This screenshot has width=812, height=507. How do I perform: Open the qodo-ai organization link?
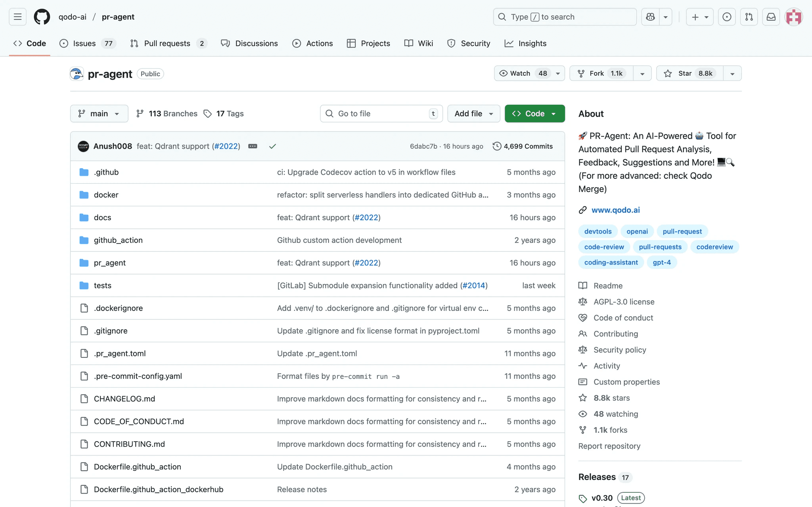click(73, 17)
